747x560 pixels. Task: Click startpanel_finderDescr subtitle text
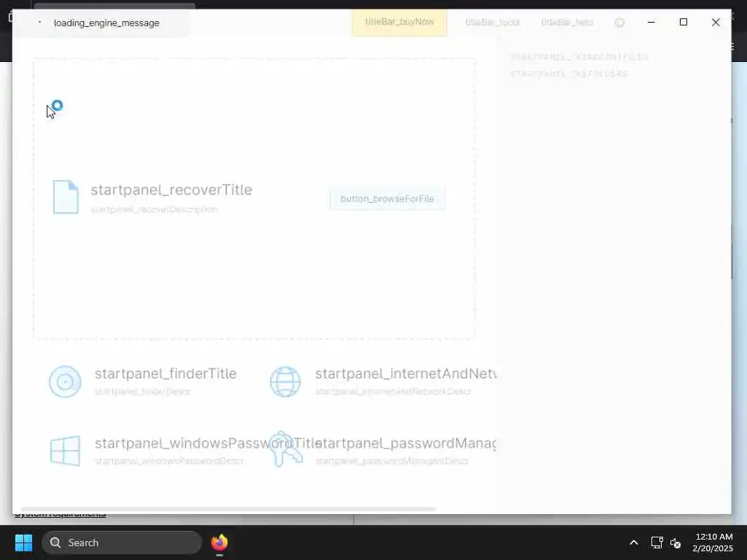pyautogui.click(x=142, y=392)
